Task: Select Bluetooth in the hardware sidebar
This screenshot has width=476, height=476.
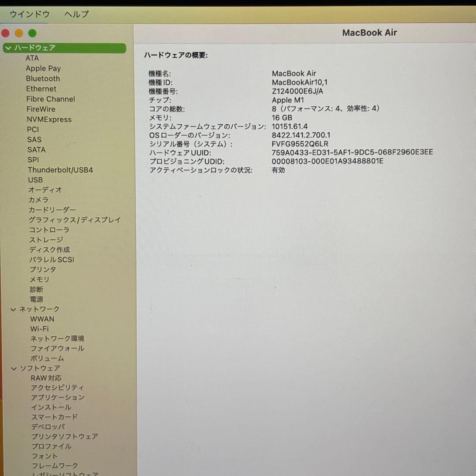Action: point(43,78)
